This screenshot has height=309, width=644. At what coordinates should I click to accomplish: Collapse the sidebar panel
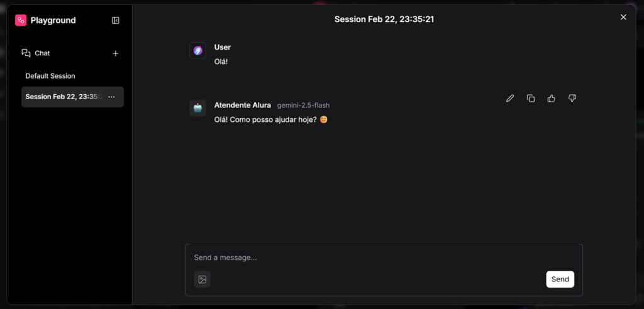[116, 20]
